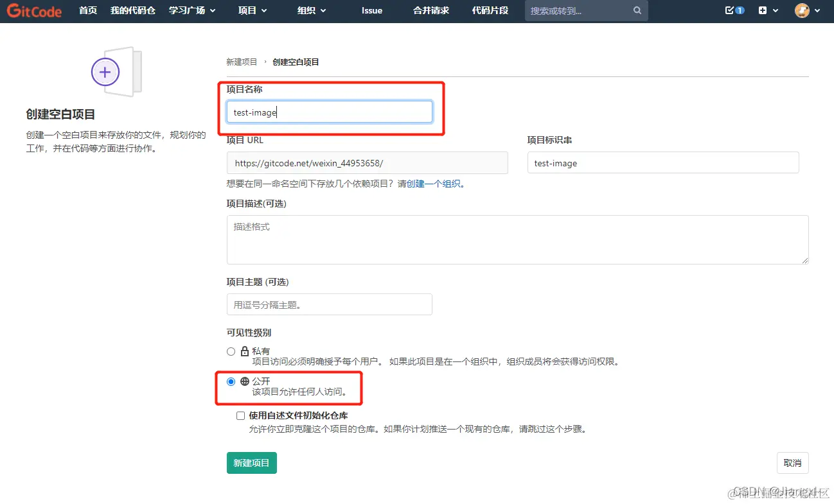Image resolution: width=834 pixels, height=504 pixels.
Task: Expand the 项目 dropdown menu
Action: coord(252,10)
